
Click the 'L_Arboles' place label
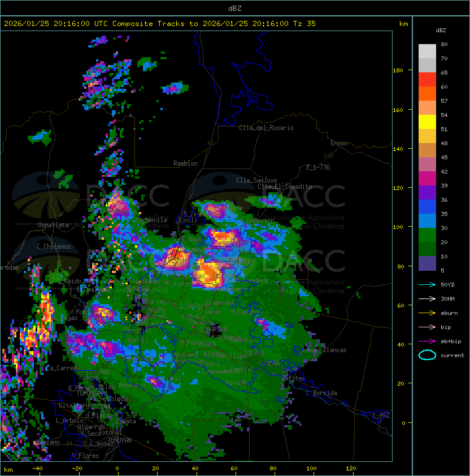coord(69,421)
